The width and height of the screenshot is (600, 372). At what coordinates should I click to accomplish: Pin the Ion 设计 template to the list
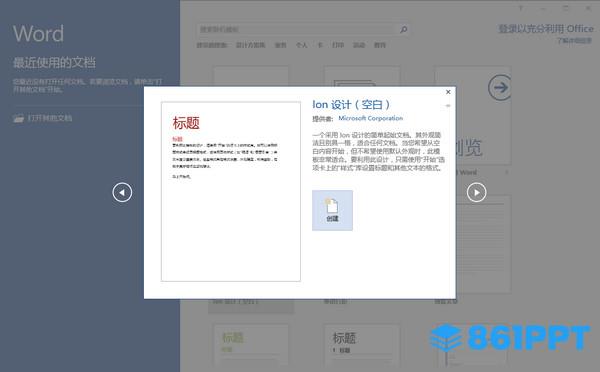point(448,106)
